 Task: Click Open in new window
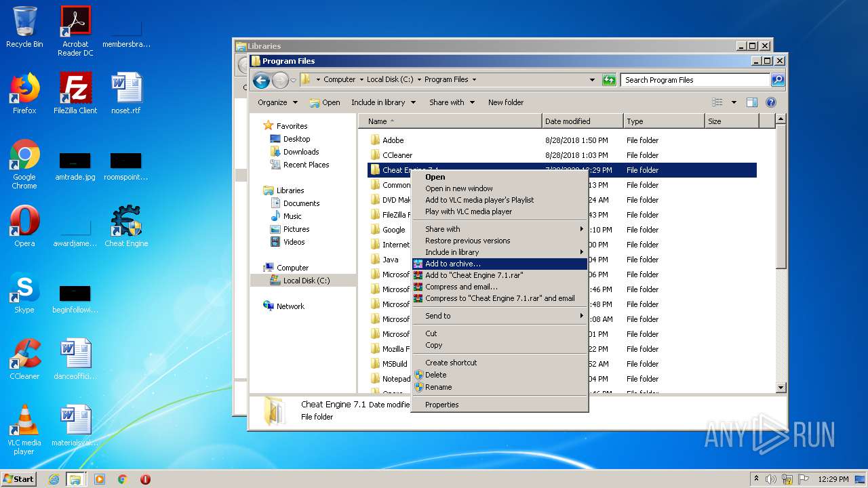click(499, 188)
